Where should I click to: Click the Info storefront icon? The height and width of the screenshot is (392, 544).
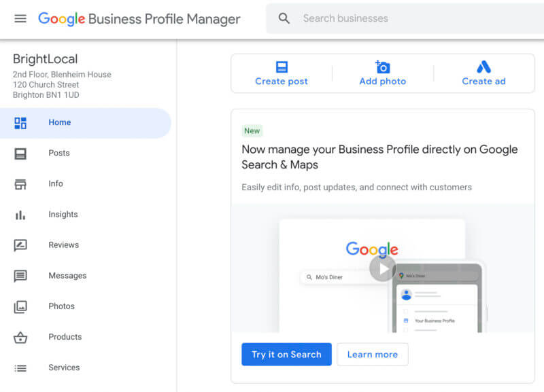(20, 184)
